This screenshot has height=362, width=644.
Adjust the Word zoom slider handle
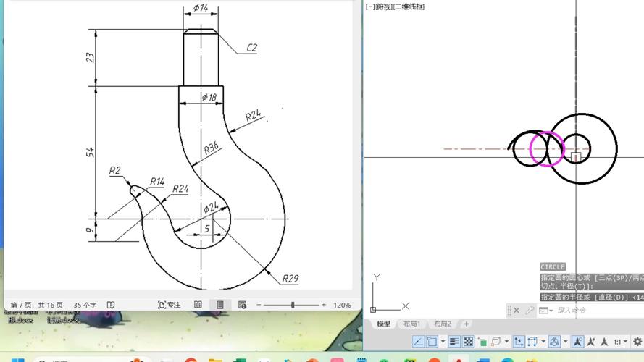293,305
